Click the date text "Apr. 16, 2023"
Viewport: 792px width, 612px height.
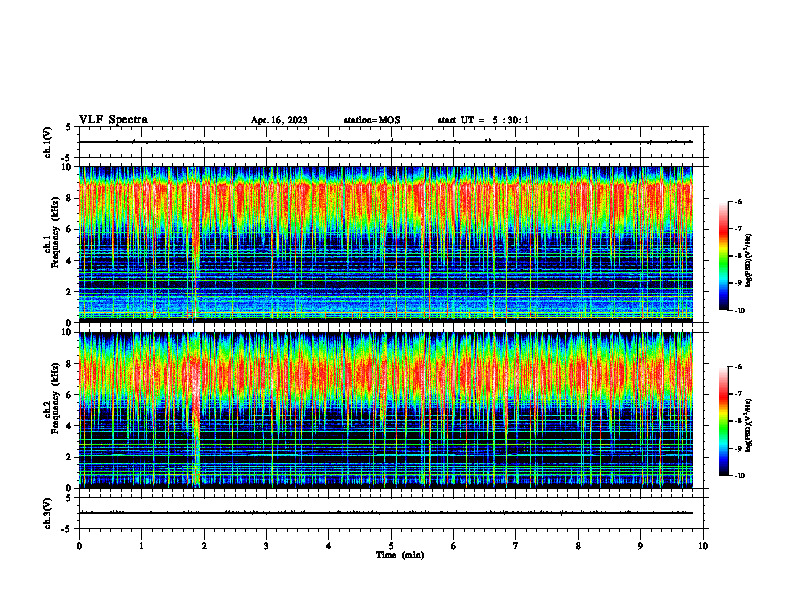[x=279, y=120]
